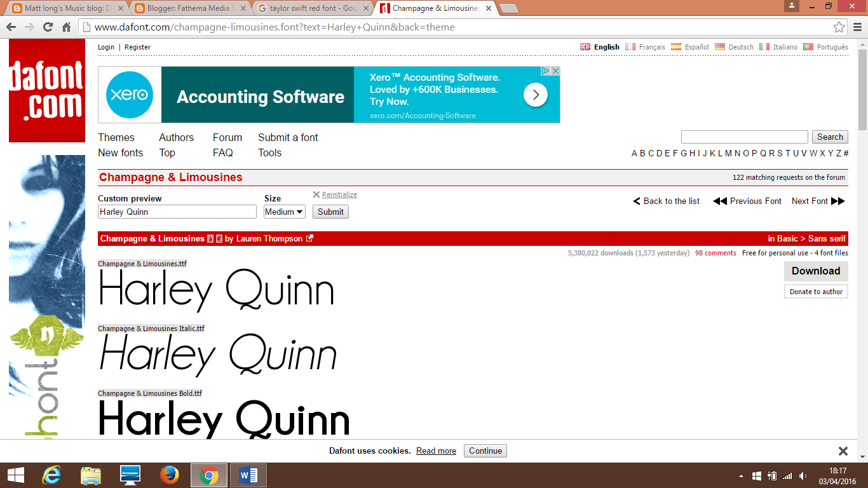Open a new browser tab

coord(508,8)
